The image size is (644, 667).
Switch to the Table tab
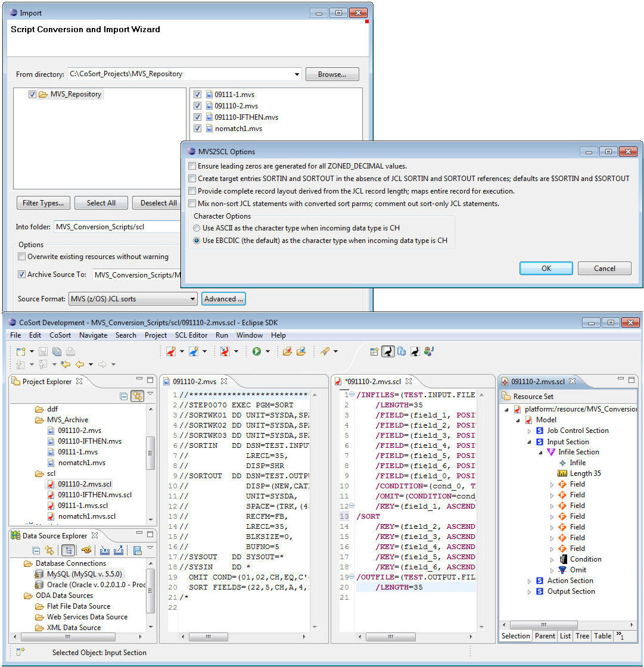(x=603, y=636)
